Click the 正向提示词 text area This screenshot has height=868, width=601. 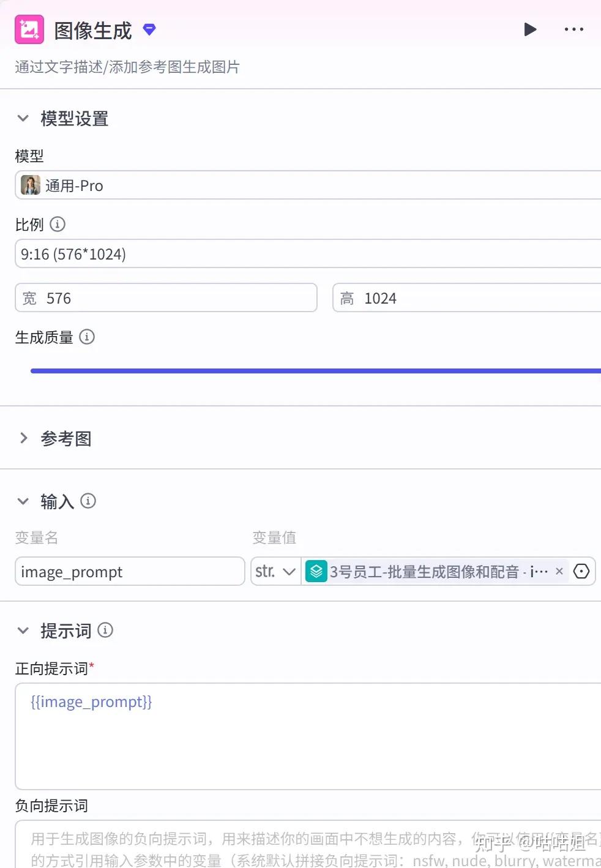click(306, 736)
